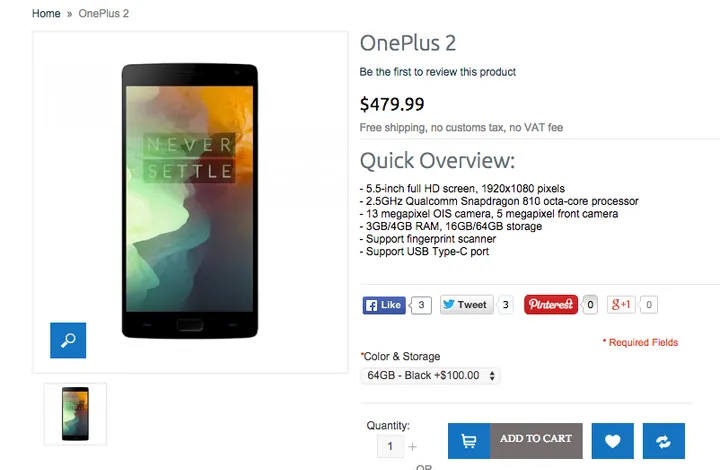Click the Facebook like count bubble

(x=422, y=305)
